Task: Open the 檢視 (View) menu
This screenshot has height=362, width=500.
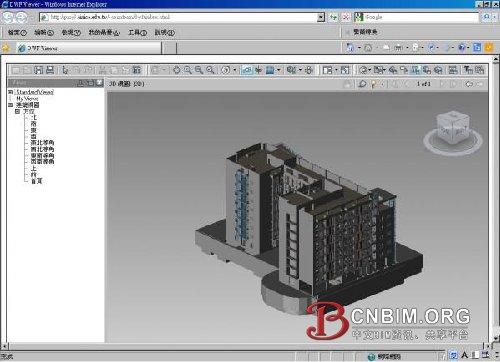Action: pyautogui.click(x=71, y=32)
